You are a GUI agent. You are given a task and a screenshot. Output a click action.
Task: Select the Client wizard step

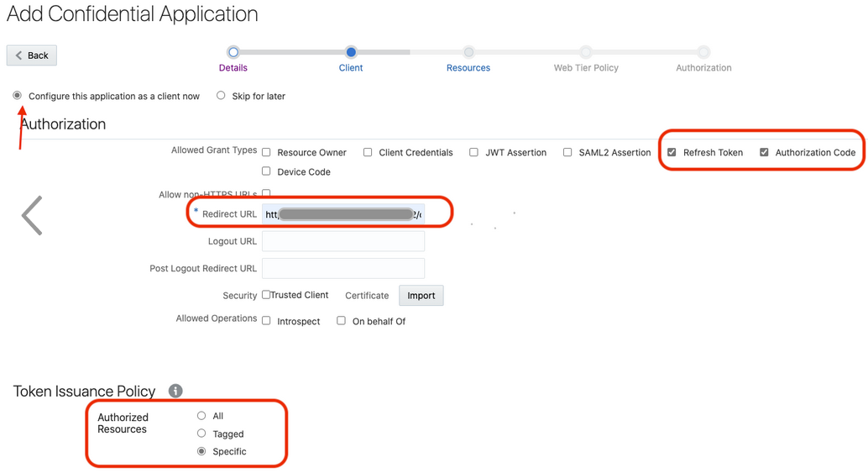pyautogui.click(x=350, y=67)
